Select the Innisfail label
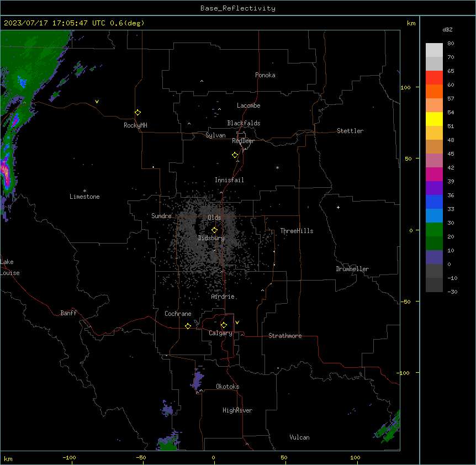This screenshot has height=465, width=476. [229, 180]
